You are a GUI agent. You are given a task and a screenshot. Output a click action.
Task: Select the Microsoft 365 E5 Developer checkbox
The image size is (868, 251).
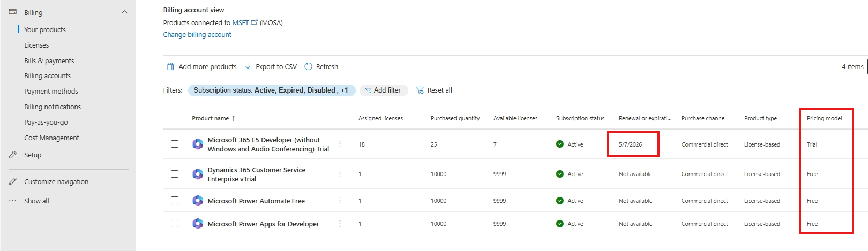coord(175,144)
